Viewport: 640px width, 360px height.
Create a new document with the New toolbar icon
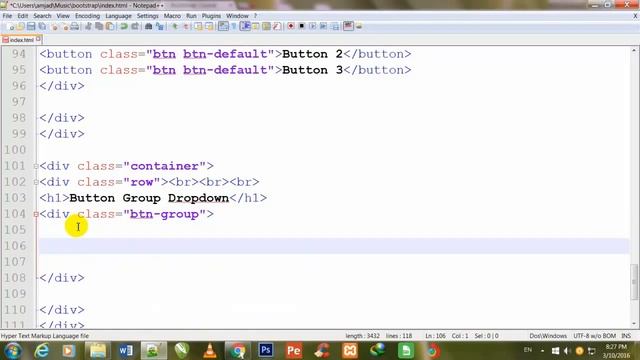[x=11, y=27]
